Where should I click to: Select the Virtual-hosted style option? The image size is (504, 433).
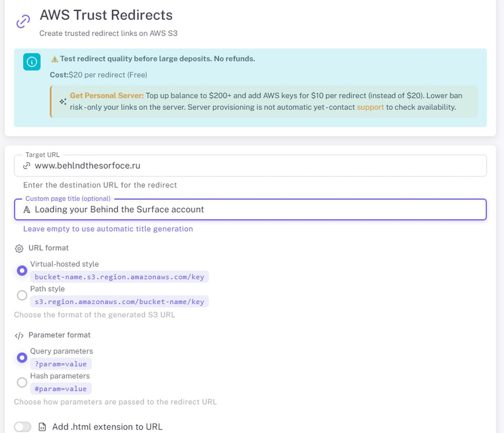tap(22, 270)
